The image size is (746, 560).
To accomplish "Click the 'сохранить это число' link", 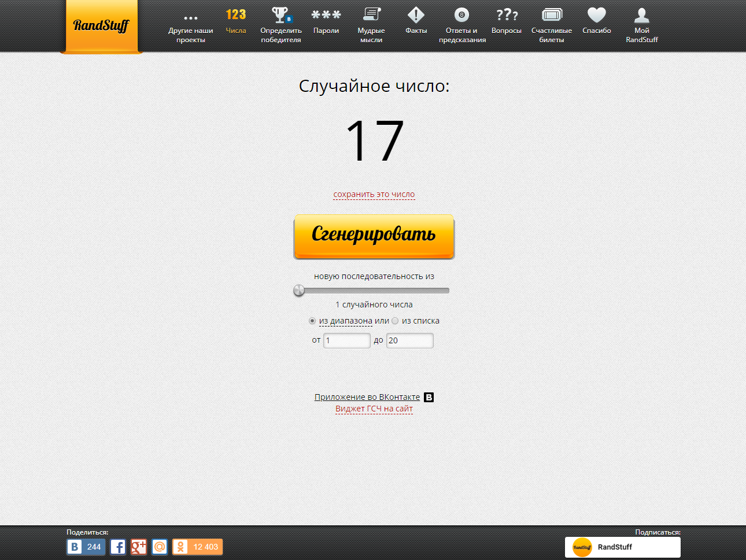I will (x=374, y=194).
